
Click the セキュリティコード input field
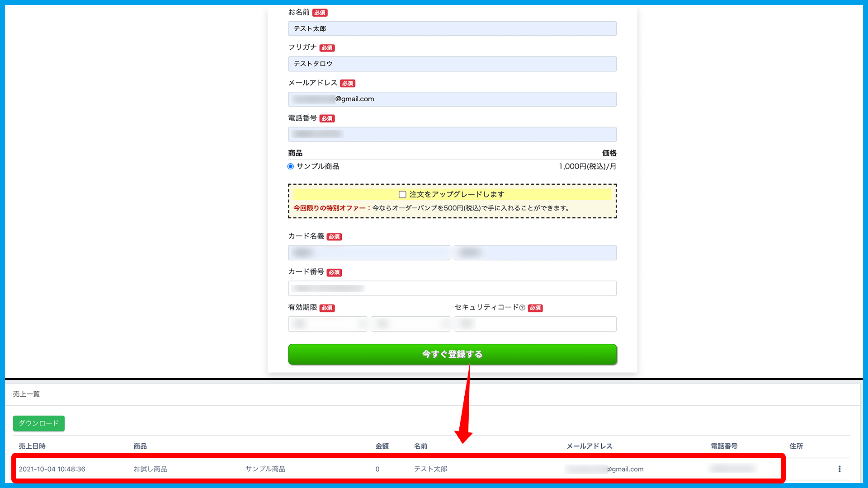[x=535, y=324]
